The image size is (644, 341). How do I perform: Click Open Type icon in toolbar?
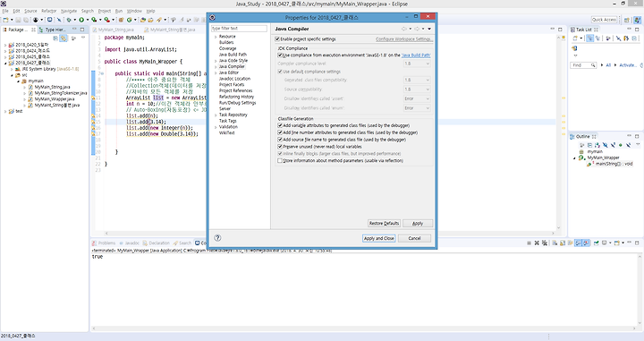coord(142,20)
